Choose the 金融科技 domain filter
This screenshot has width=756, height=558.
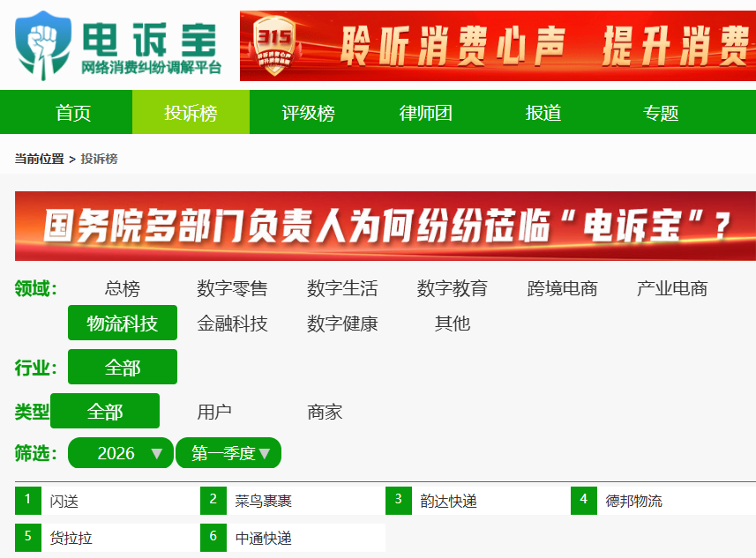pyautogui.click(x=232, y=324)
